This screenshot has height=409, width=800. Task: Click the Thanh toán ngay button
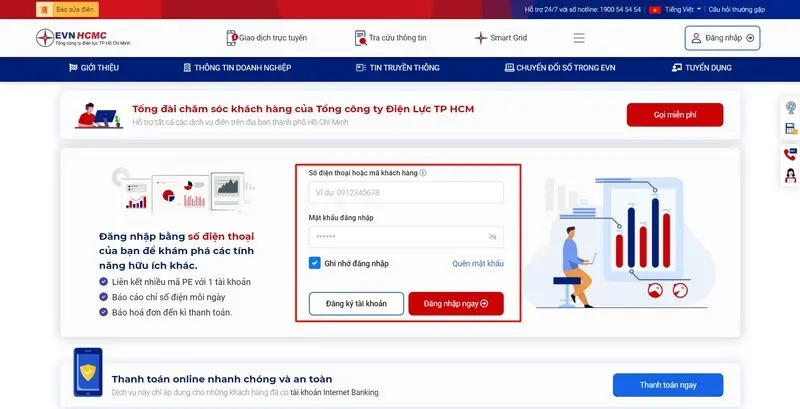click(x=668, y=385)
